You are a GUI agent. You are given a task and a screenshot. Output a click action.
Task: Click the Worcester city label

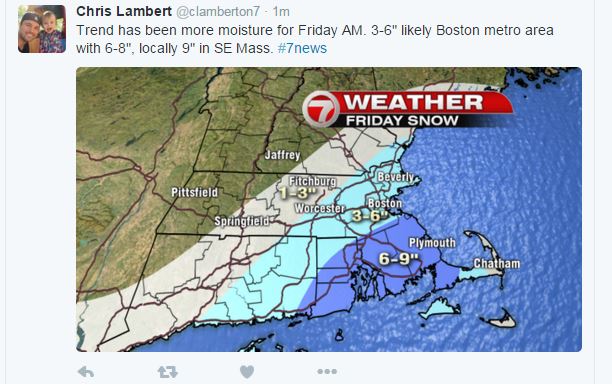coord(320,208)
